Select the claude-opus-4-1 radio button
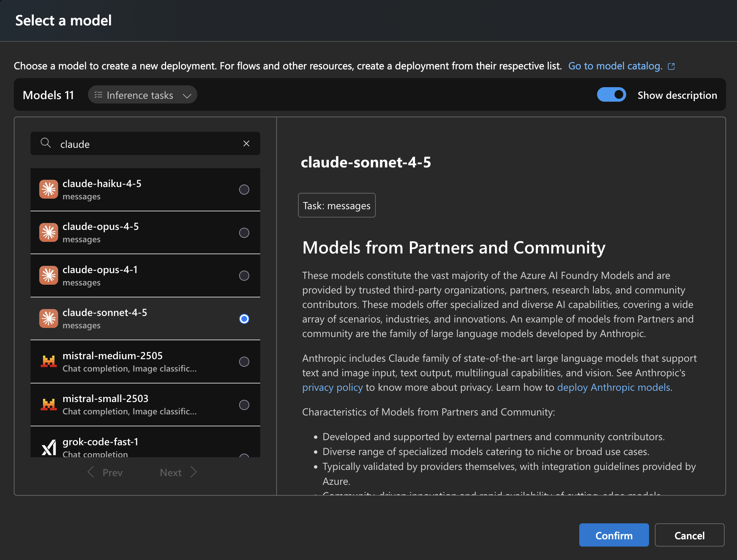This screenshot has width=737, height=560. 244,275
